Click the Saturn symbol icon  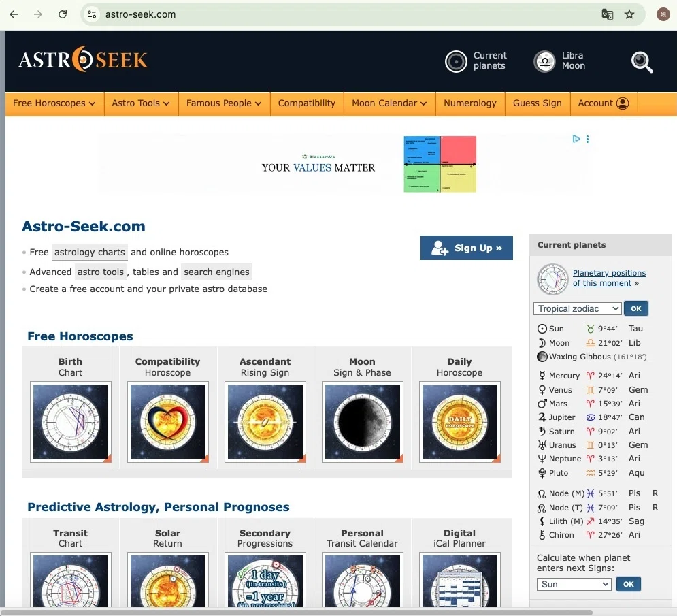pyautogui.click(x=542, y=431)
